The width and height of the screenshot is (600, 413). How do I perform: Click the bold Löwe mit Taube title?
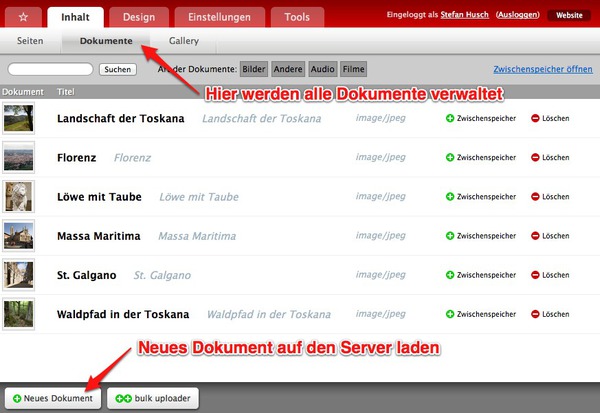click(99, 197)
